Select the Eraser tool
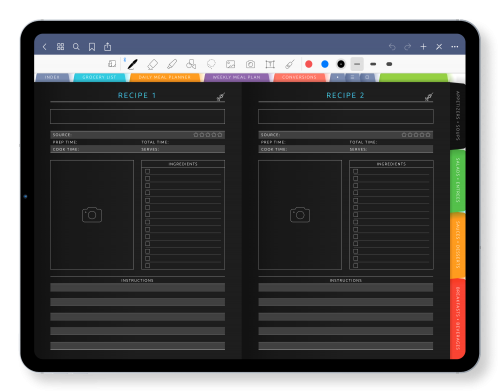500x392 pixels. click(152, 64)
